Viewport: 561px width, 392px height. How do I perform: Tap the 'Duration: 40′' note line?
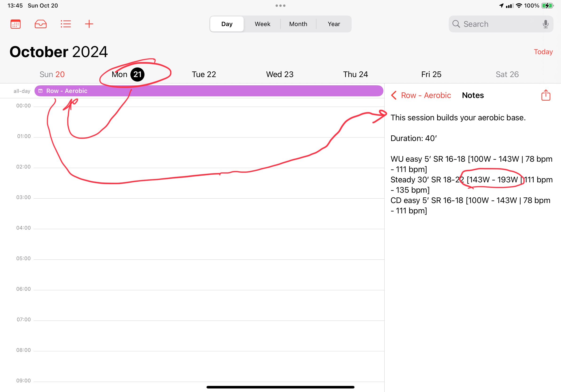413,138
